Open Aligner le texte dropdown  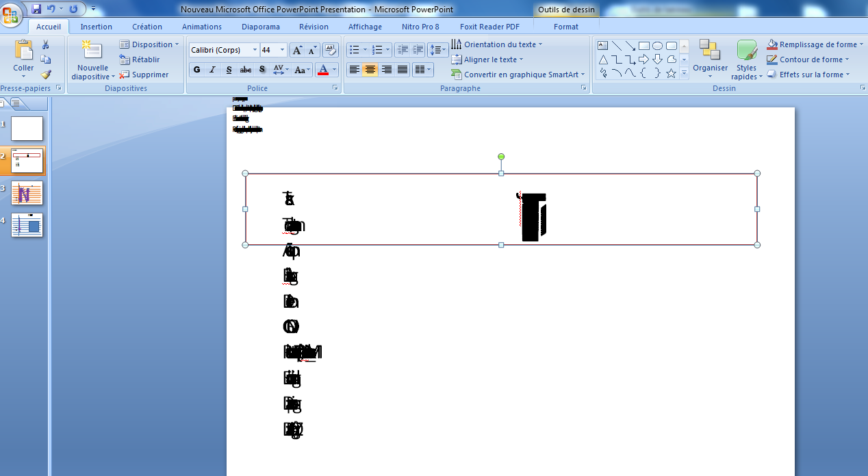(x=487, y=59)
